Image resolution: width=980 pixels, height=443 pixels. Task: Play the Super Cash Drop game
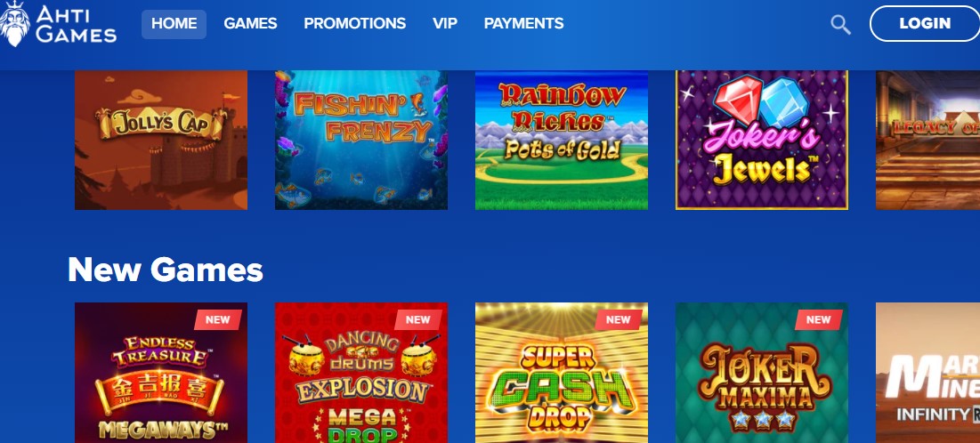point(562,373)
